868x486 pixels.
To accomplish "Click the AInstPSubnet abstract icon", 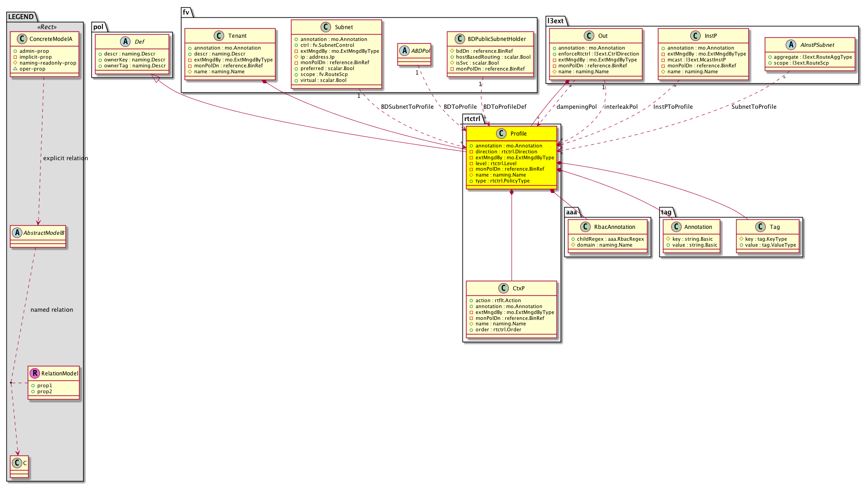I will 791,45.
